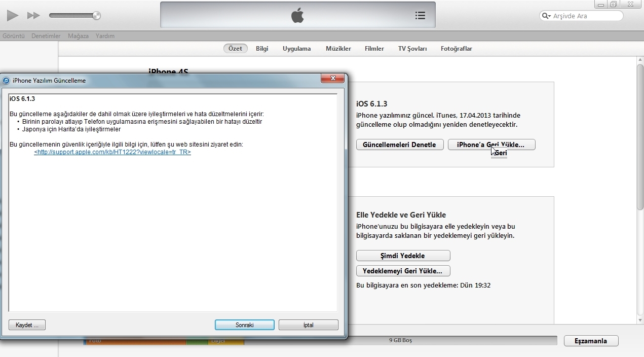Click the iTunes icon in dialog title
This screenshot has width=644, height=357.
coord(6,81)
